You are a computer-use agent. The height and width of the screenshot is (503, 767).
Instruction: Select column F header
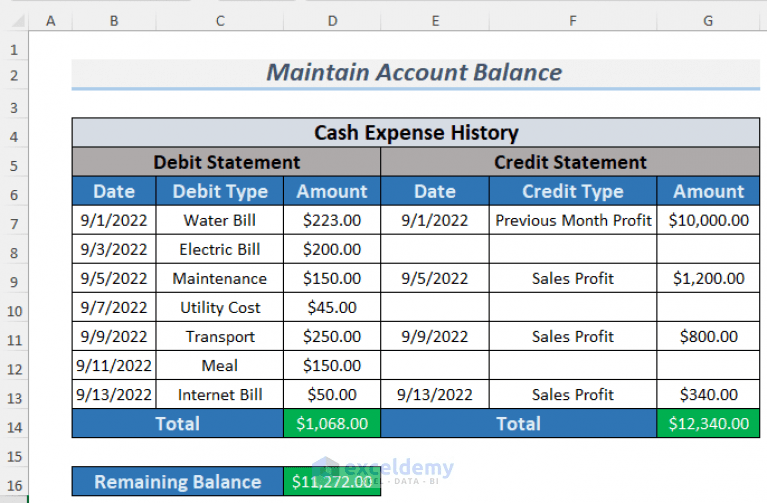tap(573, 21)
